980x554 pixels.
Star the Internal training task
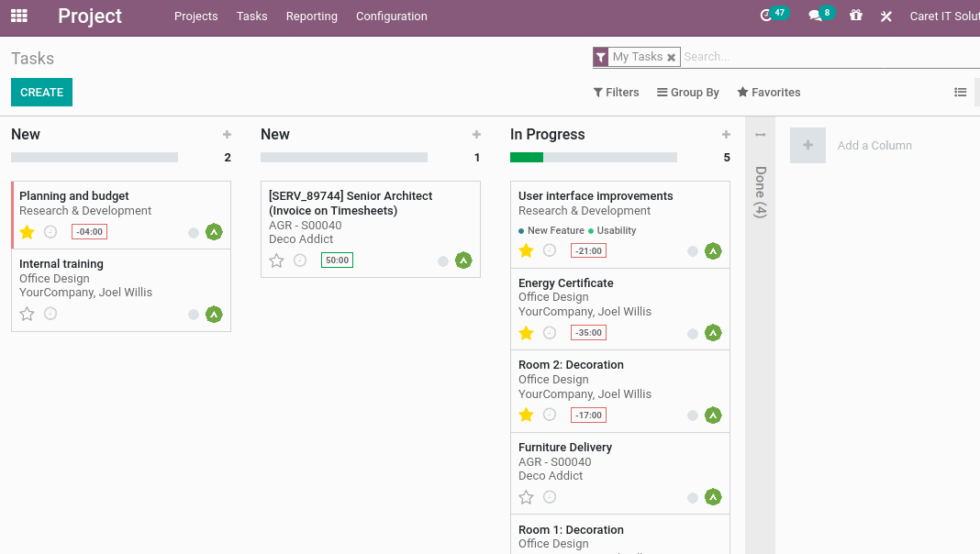click(x=27, y=313)
